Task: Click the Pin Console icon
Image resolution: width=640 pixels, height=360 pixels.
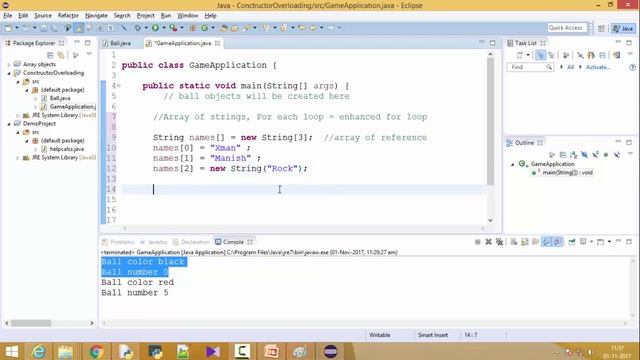Action: click(x=572, y=242)
